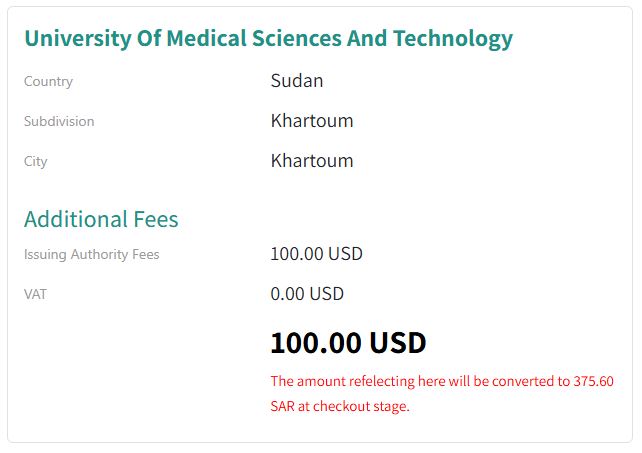Click the bold 100.00 USD total
642x453 pixels.
pyautogui.click(x=348, y=343)
